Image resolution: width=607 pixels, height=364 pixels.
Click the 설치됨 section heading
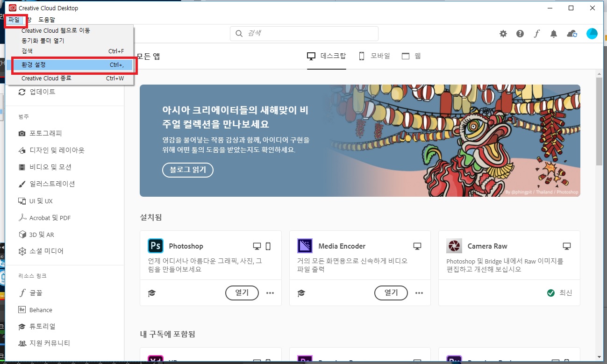click(151, 217)
